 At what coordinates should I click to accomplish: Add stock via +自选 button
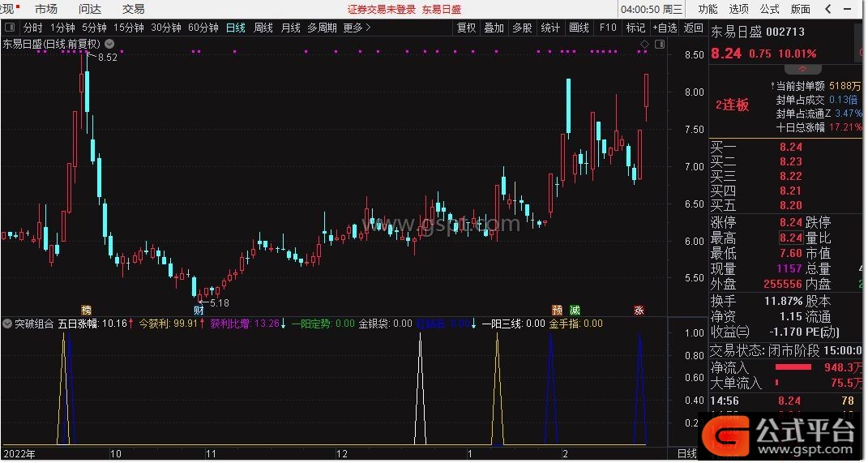[x=665, y=28]
